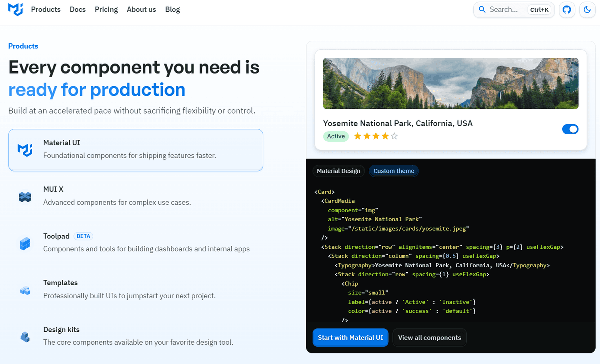Click the opening <Card> code line

(x=325, y=192)
